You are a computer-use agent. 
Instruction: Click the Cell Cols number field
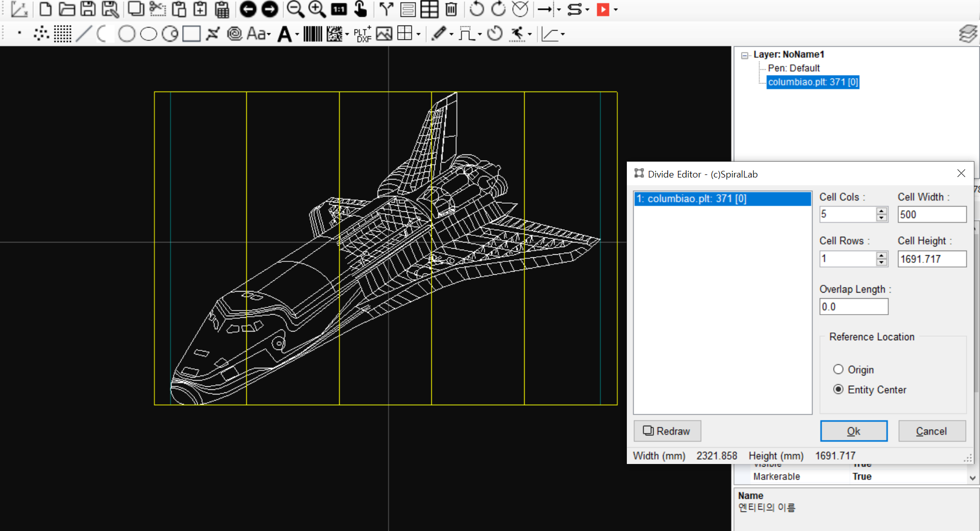pos(848,214)
